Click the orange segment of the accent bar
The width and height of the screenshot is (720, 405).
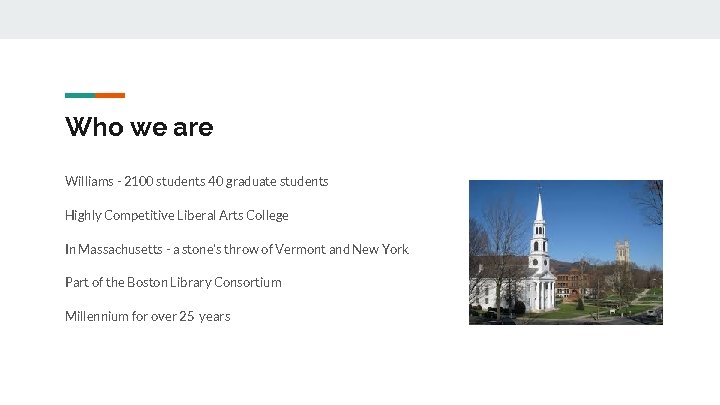(110, 96)
